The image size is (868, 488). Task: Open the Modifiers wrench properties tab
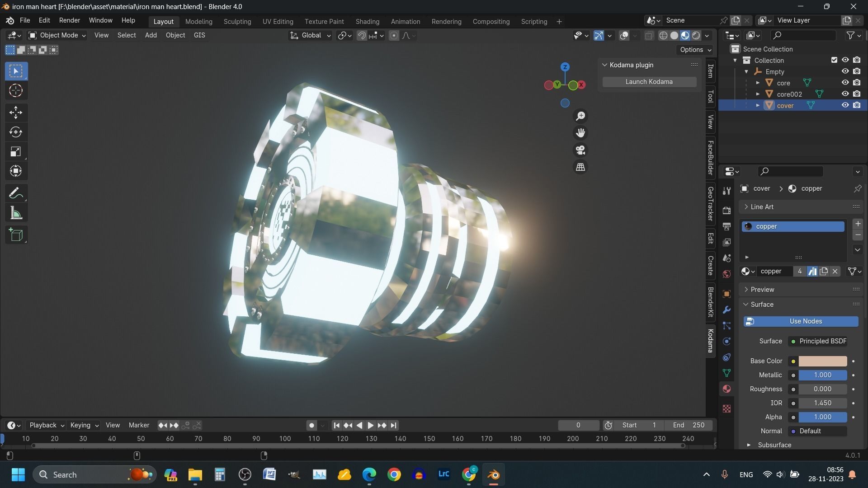726,310
